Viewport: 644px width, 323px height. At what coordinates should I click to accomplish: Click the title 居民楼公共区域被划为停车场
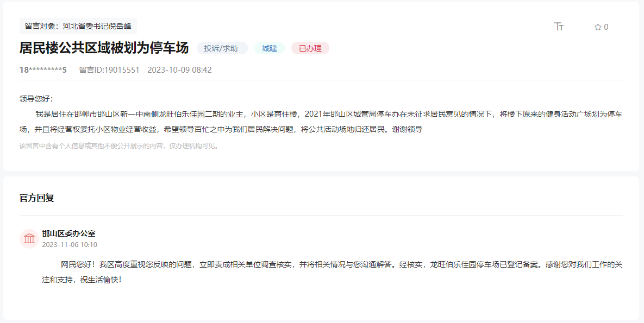(104, 48)
